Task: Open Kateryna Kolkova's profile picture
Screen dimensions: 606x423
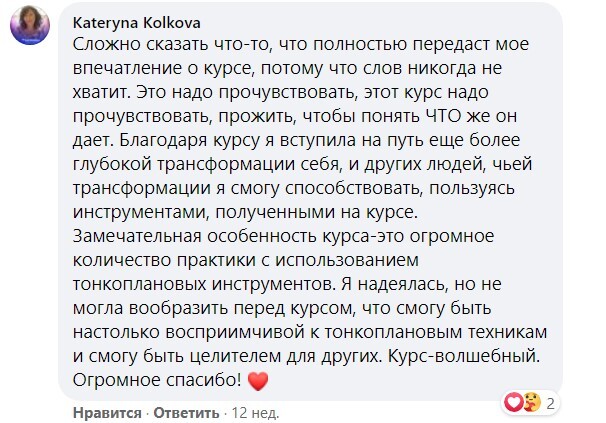Action: coord(30,26)
